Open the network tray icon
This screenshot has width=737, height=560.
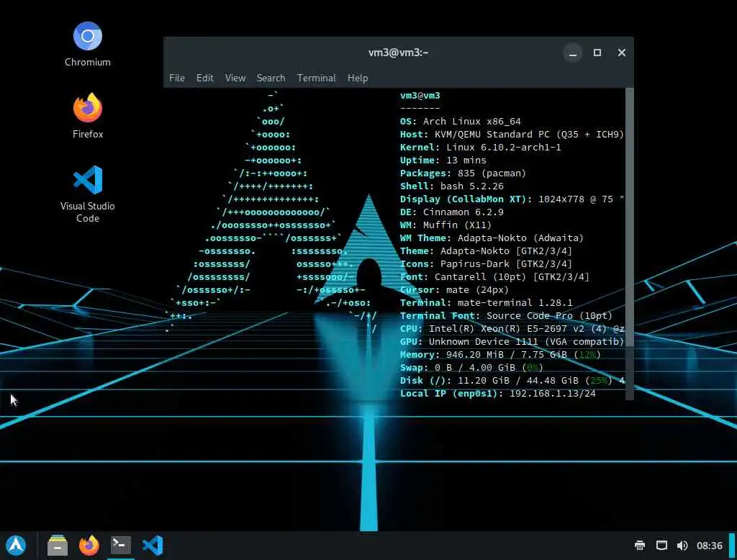tap(661, 546)
